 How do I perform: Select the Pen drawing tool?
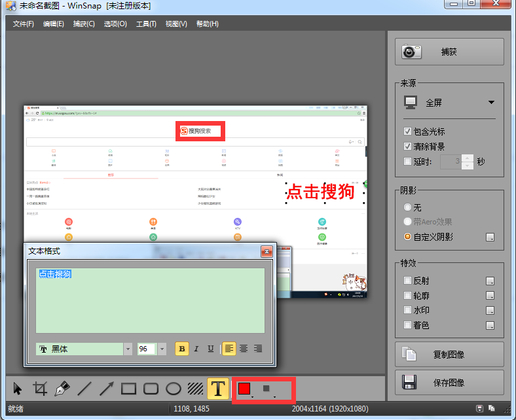click(62, 389)
